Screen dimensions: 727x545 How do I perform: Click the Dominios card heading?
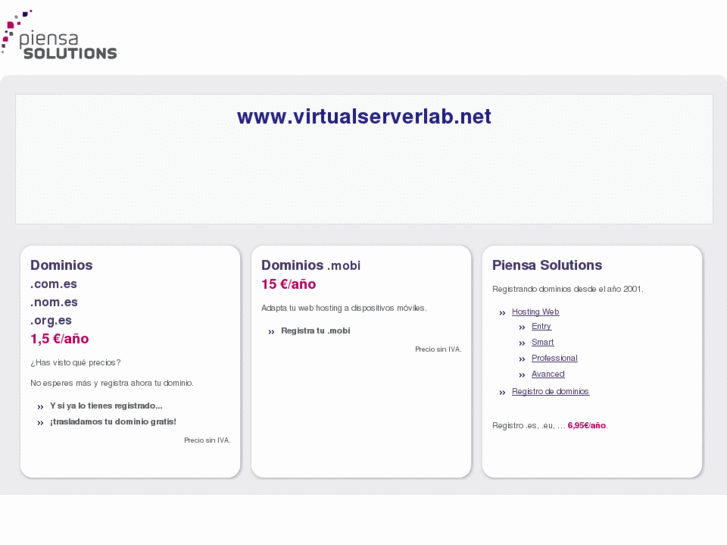tap(61, 265)
